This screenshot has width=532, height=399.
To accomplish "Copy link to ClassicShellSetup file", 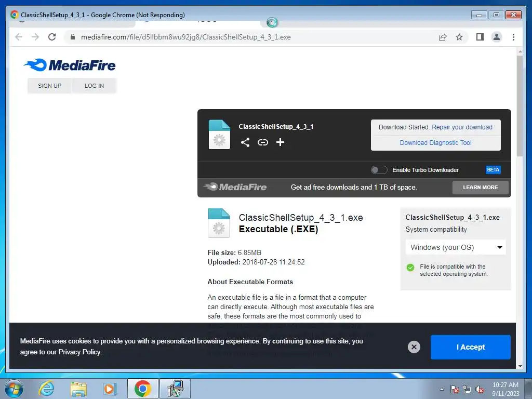I will [262, 142].
